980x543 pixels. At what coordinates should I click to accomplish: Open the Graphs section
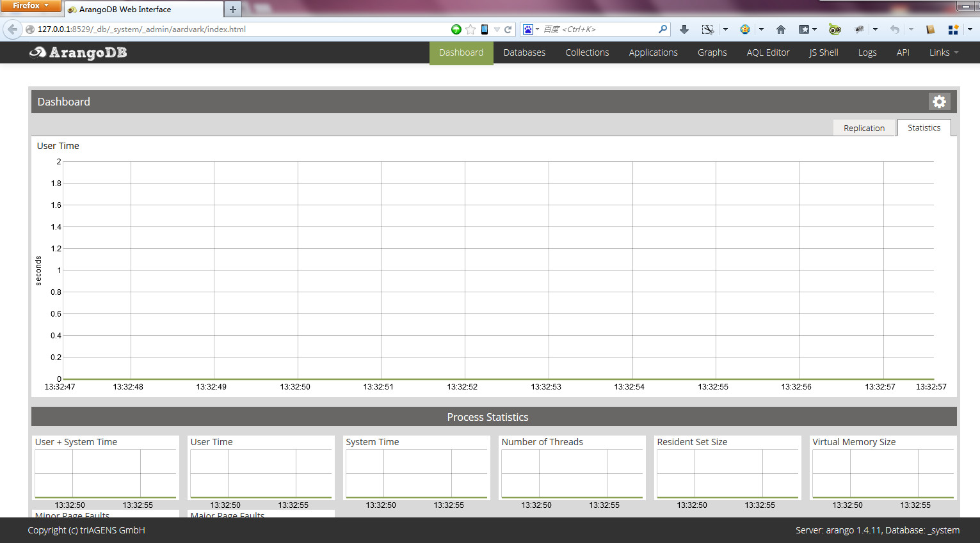point(712,52)
